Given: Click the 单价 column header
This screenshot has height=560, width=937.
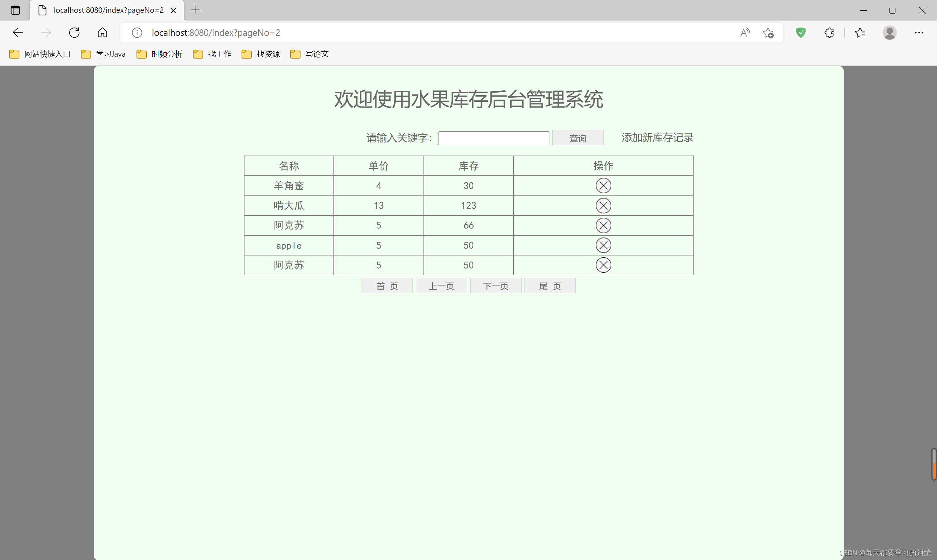Looking at the screenshot, I should 378,166.
